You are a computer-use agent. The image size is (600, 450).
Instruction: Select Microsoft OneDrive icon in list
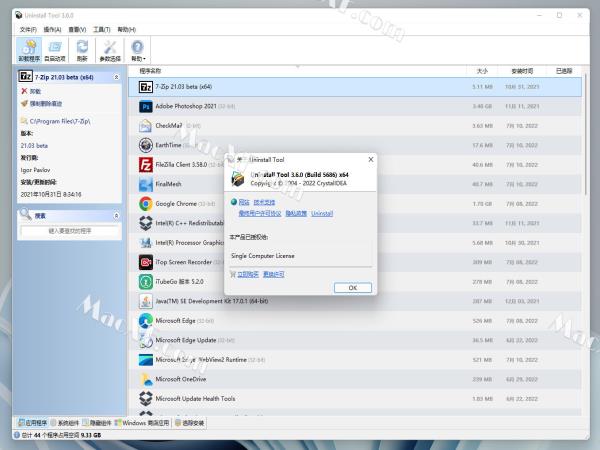coord(146,380)
